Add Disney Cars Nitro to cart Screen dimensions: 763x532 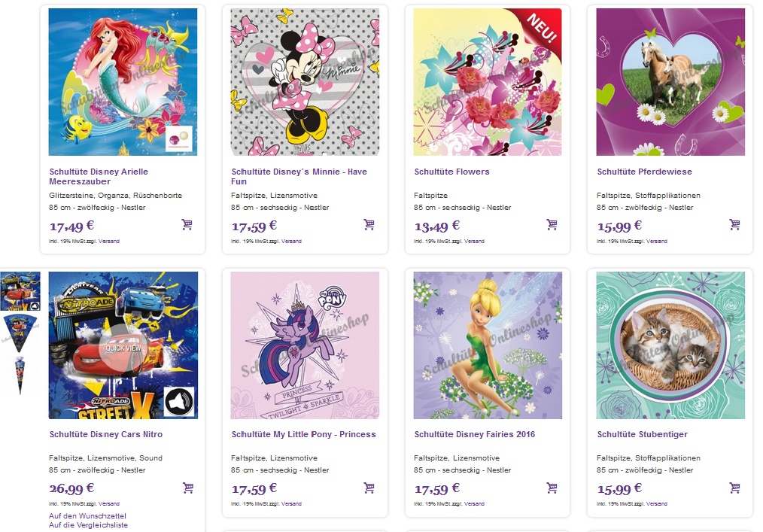(187, 488)
